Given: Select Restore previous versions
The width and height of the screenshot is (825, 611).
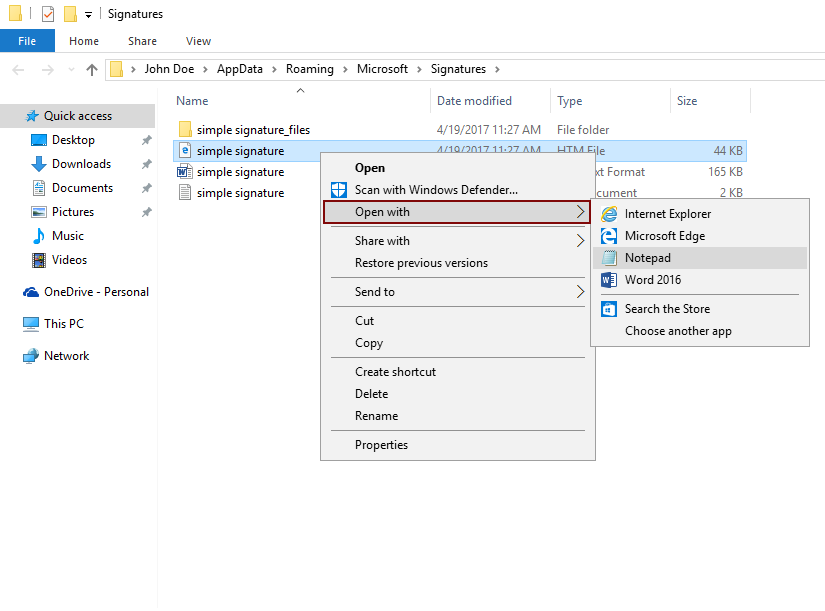Looking at the screenshot, I should click(458, 263).
